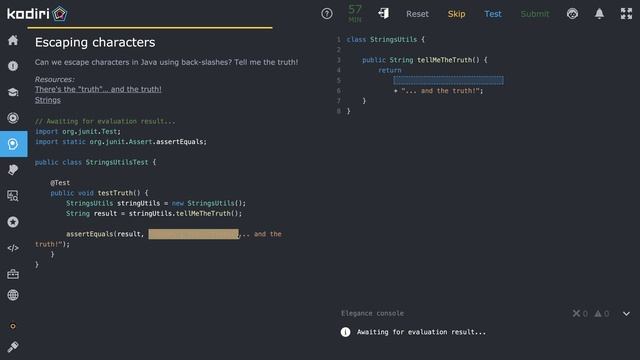Open the star badge sidebar icon
Screen dimensions: 640x360
[x=13, y=222]
